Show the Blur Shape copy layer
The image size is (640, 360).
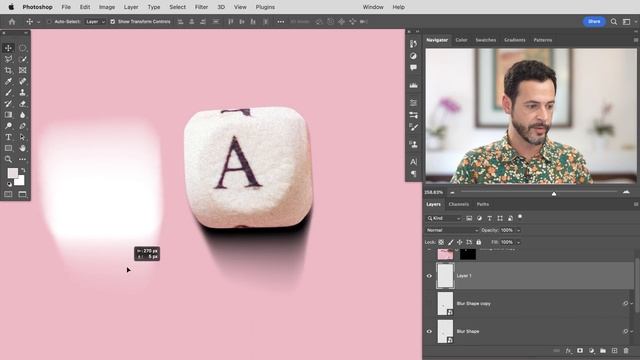click(429, 304)
